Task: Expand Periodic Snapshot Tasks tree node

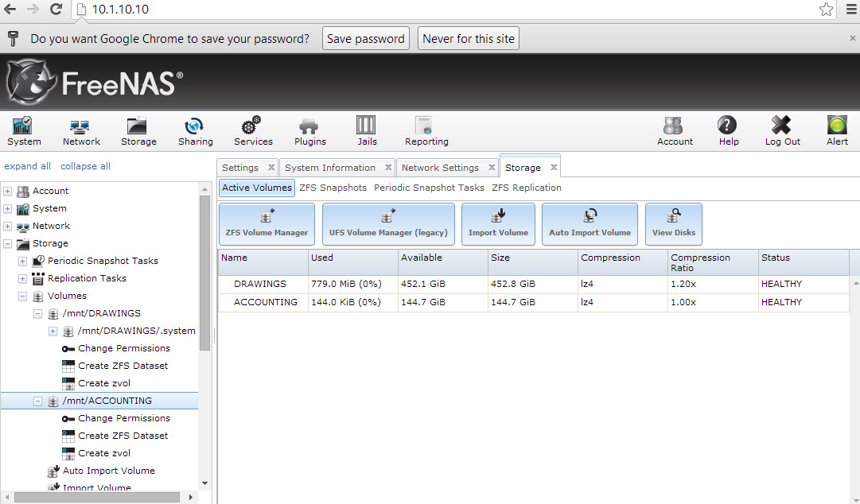Action: (22, 262)
